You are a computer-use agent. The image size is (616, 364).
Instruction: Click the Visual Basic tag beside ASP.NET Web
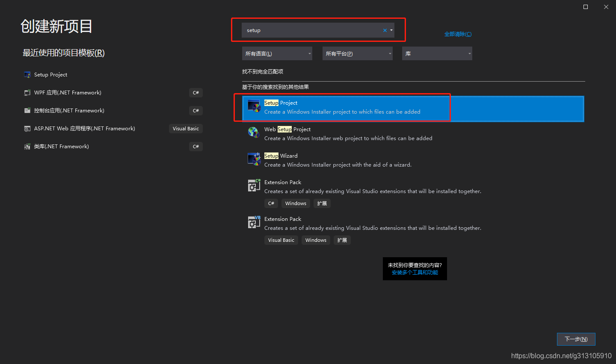186,129
